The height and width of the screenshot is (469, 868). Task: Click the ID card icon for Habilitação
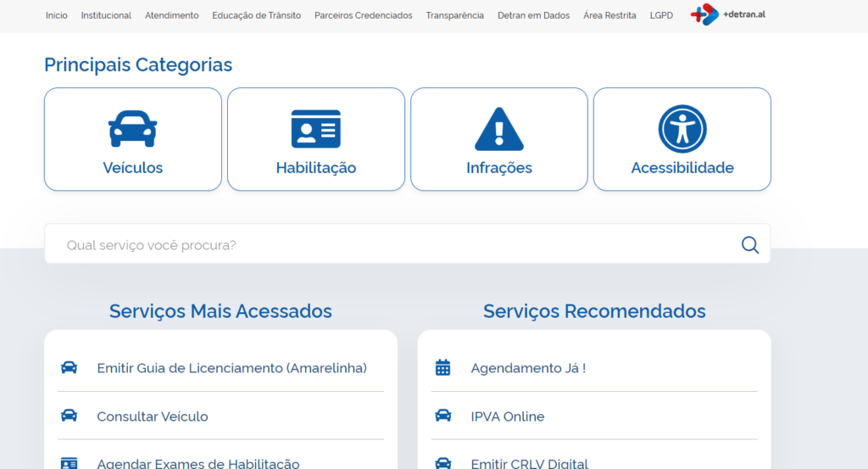point(315,129)
